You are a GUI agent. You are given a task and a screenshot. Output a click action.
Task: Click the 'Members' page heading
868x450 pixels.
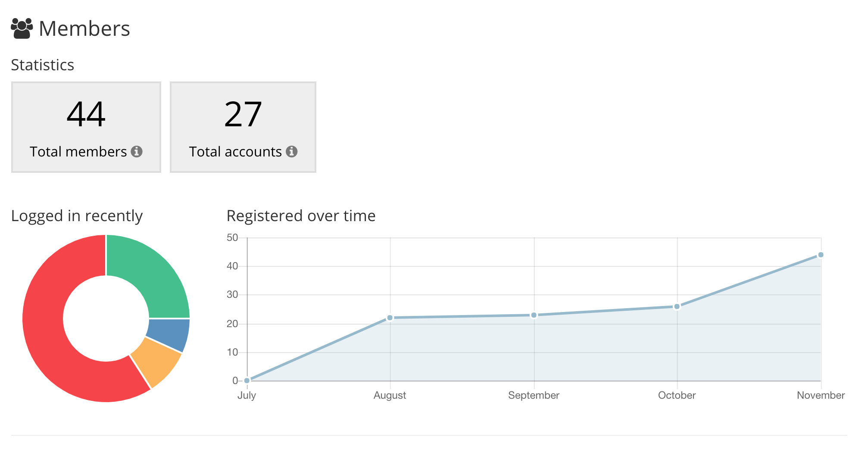pos(84,29)
